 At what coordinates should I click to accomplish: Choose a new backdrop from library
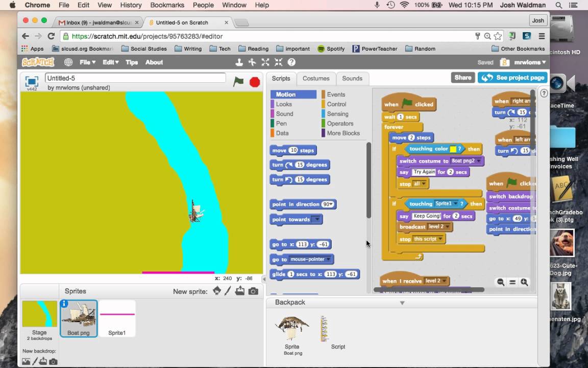(x=26, y=361)
